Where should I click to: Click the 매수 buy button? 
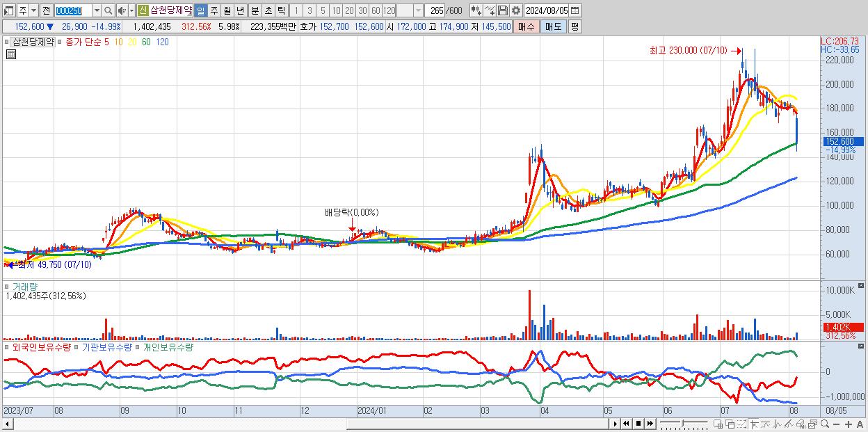point(527,26)
